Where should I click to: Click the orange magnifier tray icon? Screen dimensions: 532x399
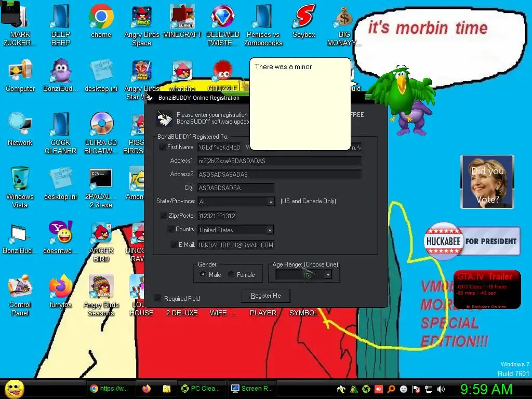391,389
